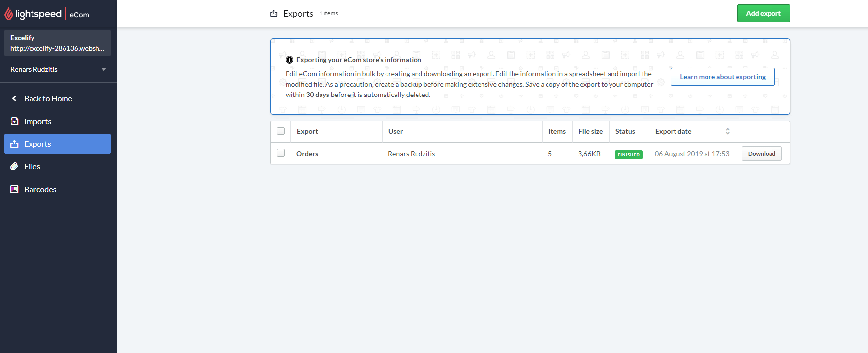Toggle the select-all checkbox in table header
This screenshot has height=353, width=868.
[x=281, y=131]
